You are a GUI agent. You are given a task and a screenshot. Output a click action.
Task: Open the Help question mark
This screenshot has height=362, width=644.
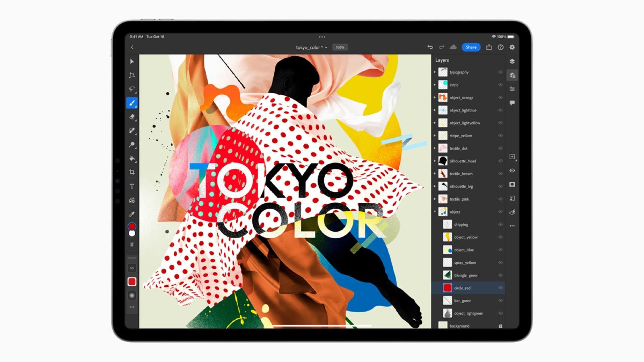pyautogui.click(x=501, y=47)
